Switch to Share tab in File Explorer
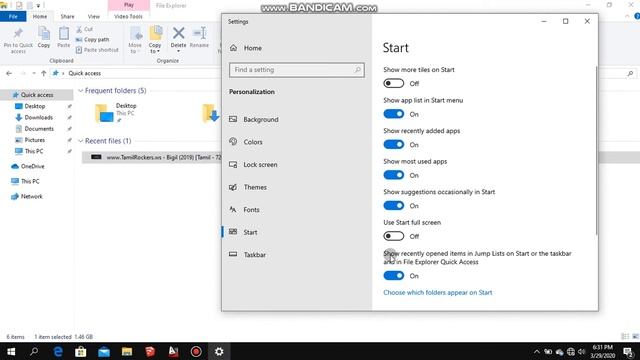Screen dimensions: 640x360 point(67,16)
